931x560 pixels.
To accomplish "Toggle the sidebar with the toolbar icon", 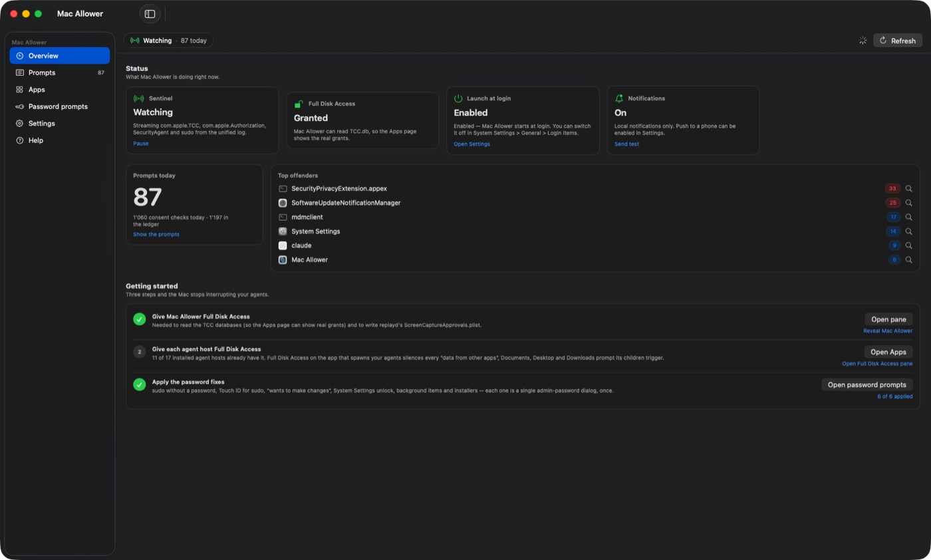I will coord(150,14).
